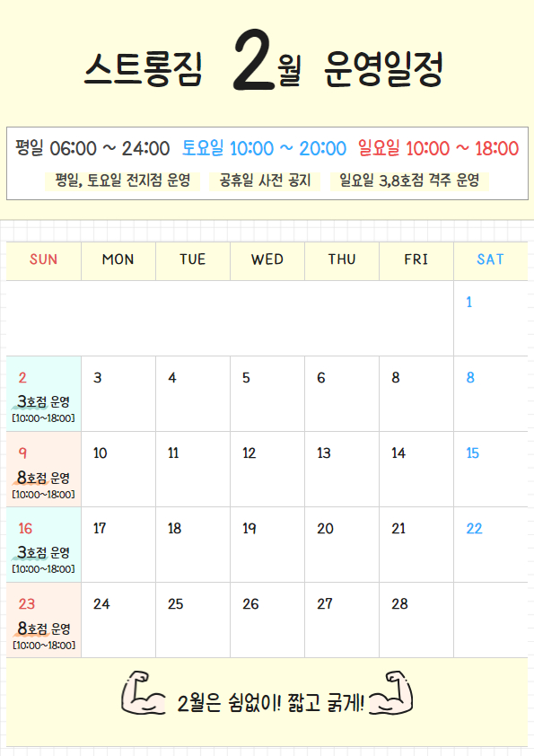Viewport: 534px width, 756px height.
Task: Click the 스트롱짐 2월 운영일정 title
Action: click(264, 63)
